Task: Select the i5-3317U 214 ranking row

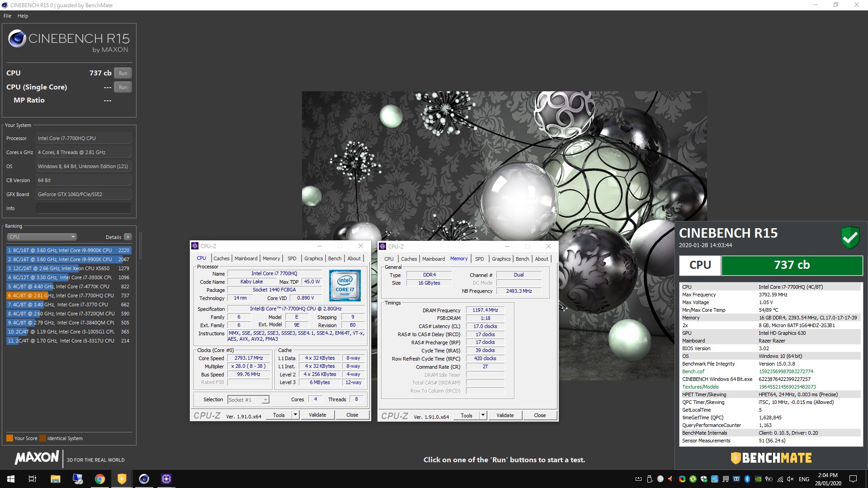Action: tap(68, 341)
